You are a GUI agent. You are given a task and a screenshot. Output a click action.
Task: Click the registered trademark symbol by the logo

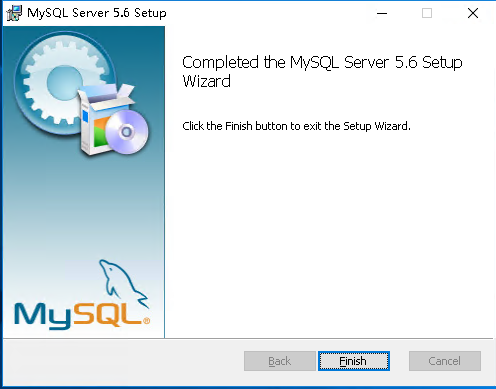tap(146, 321)
